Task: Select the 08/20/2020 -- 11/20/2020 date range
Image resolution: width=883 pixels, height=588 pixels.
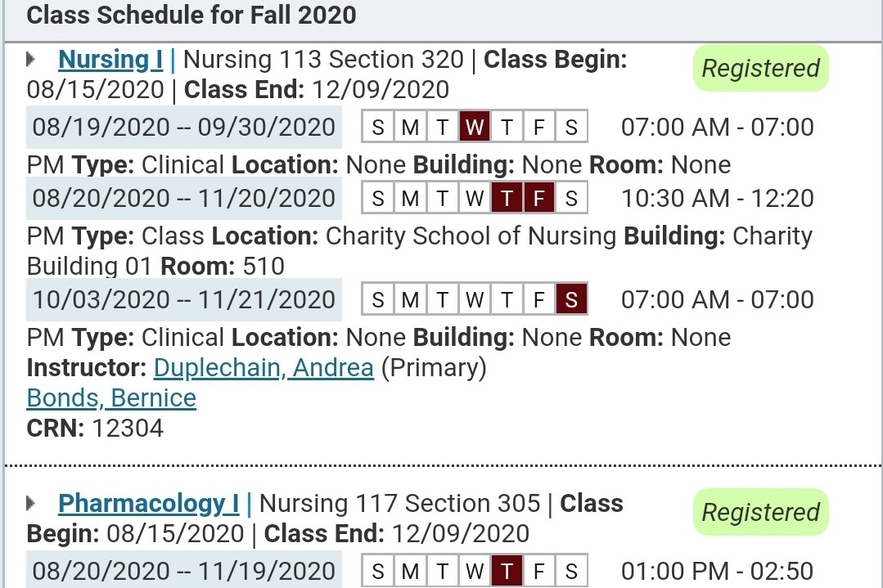Action: [x=184, y=198]
